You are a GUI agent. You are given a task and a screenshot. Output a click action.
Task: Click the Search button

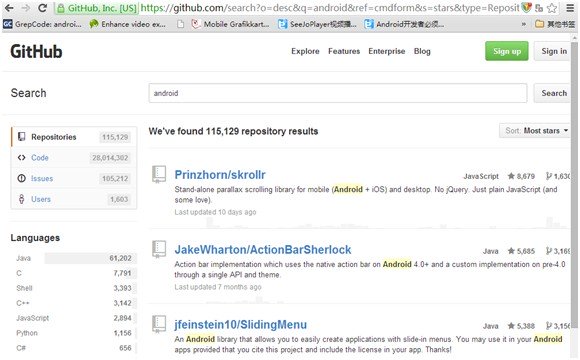(553, 93)
